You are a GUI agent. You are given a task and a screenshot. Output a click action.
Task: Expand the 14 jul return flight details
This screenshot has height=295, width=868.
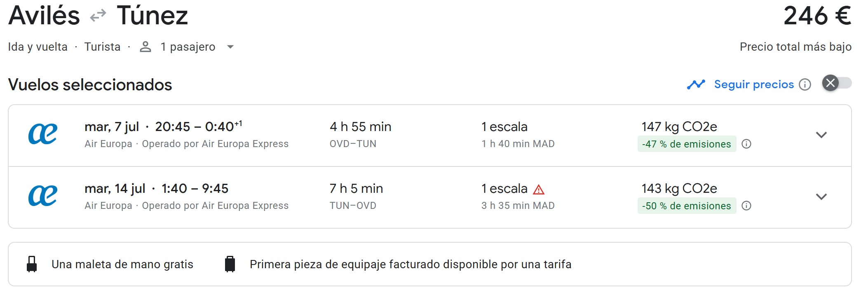tap(821, 197)
